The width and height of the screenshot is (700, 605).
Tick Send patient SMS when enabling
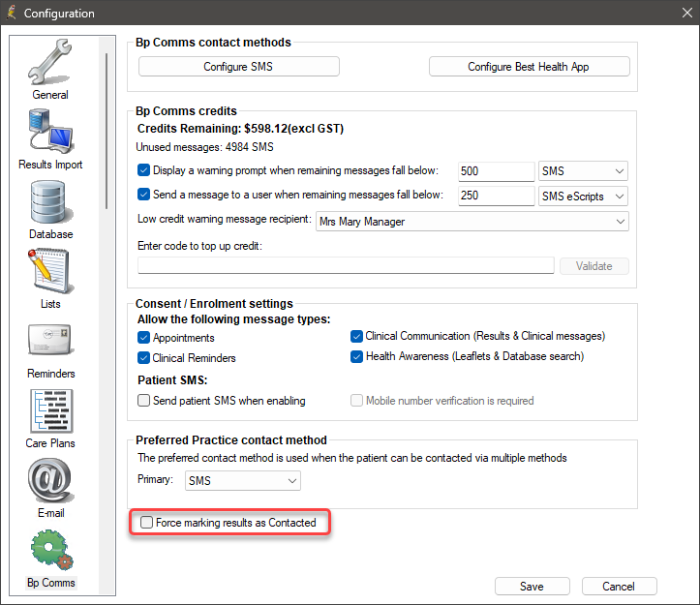pyautogui.click(x=143, y=400)
